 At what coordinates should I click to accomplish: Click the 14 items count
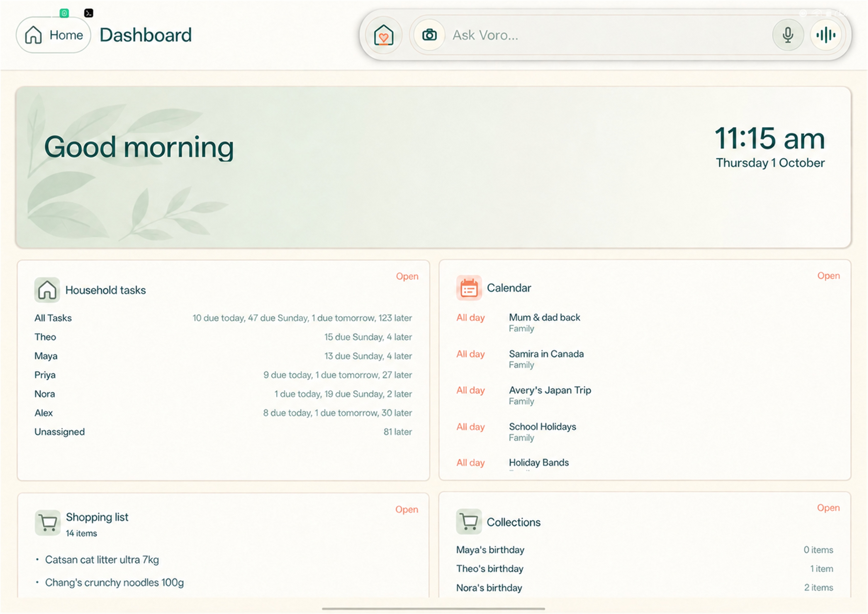tap(81, 534)
